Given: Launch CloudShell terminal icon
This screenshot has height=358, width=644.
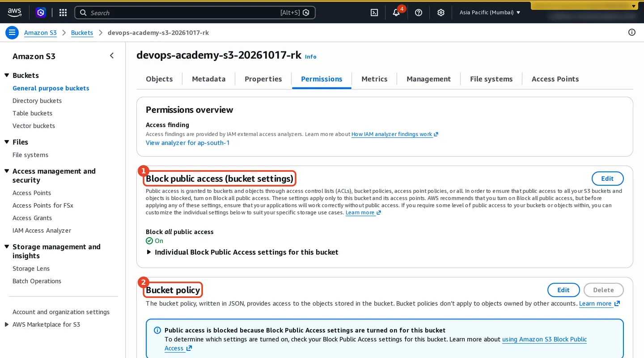Looking at the screenshot, I should (374, 13).
